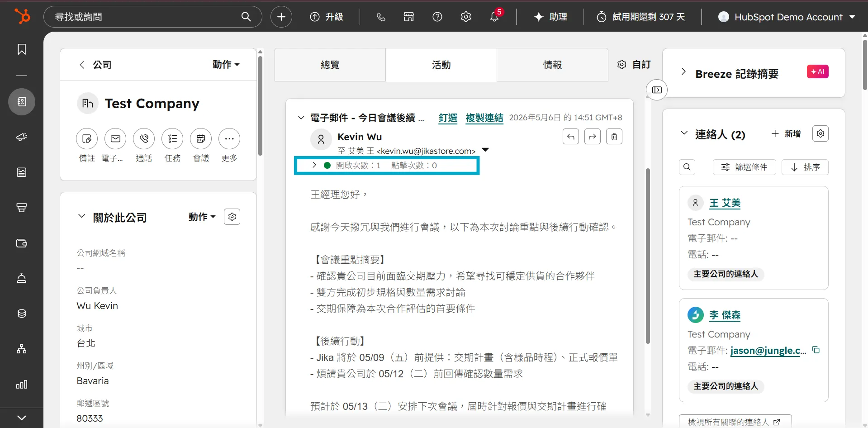Expand email recipient details dropdown arrow
The height and width of the screenshot is (428, 868).
pyautogui.click(x=485, y=150)
